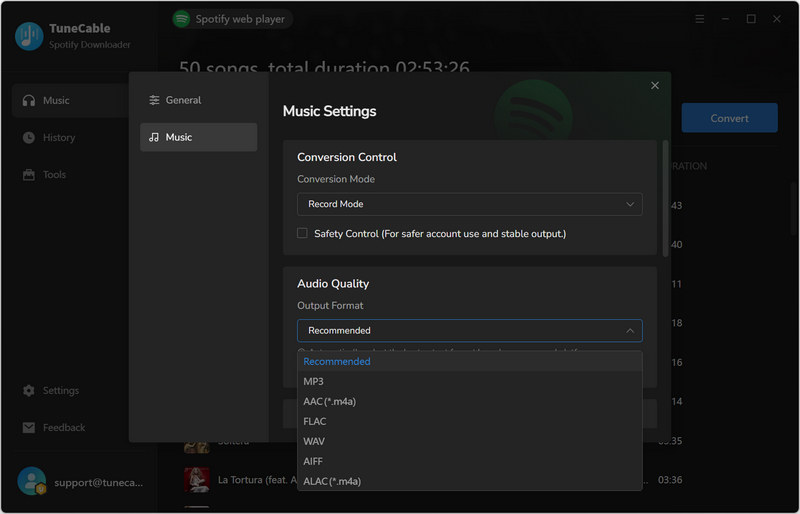Open Feedback envelope icon in sidebar
Screen dimensions: 800x514
29,428
